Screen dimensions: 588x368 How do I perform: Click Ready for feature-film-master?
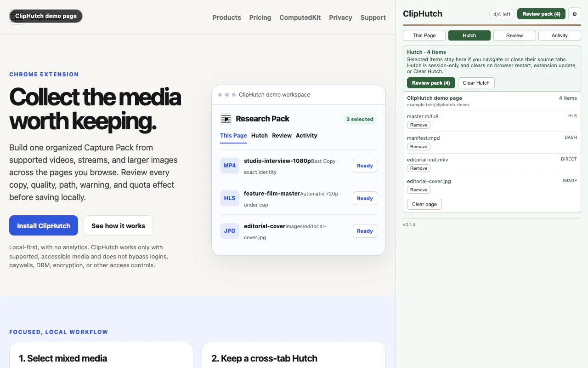pos(365,198)
